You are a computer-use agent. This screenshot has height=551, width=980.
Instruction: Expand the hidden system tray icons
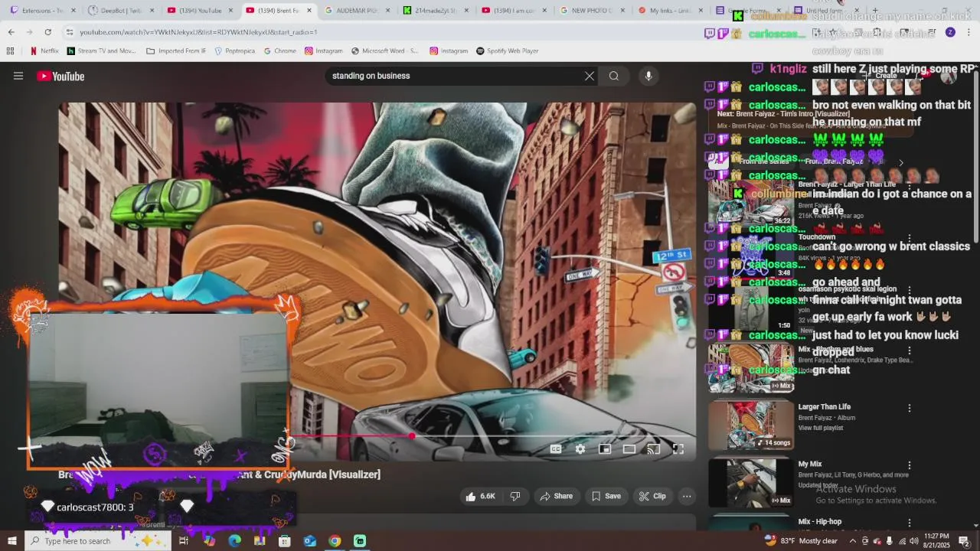click(852, 541)
